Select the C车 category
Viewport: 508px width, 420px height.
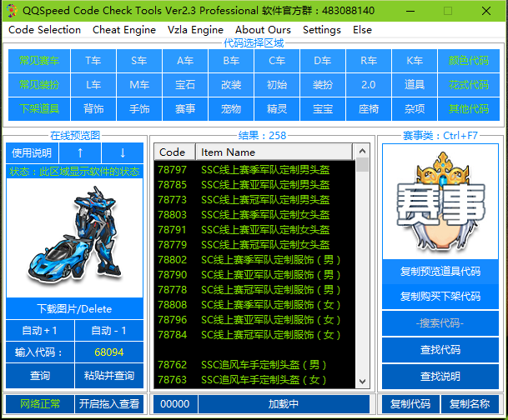click(x=277, y=61)
